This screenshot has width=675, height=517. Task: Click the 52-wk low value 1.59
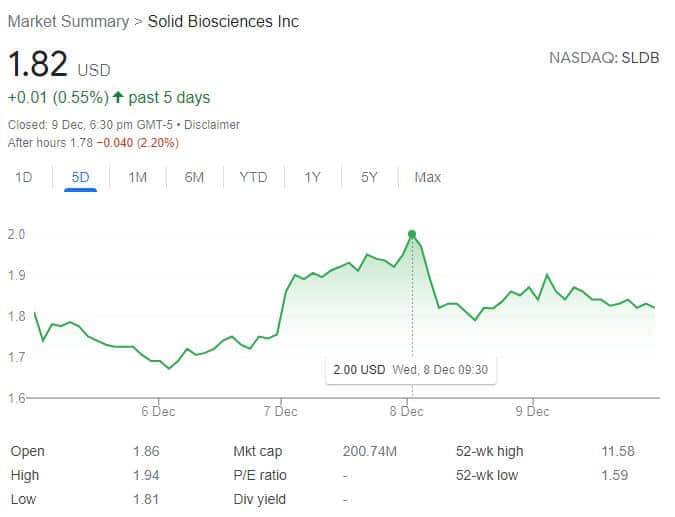click(x=615, y=475)
